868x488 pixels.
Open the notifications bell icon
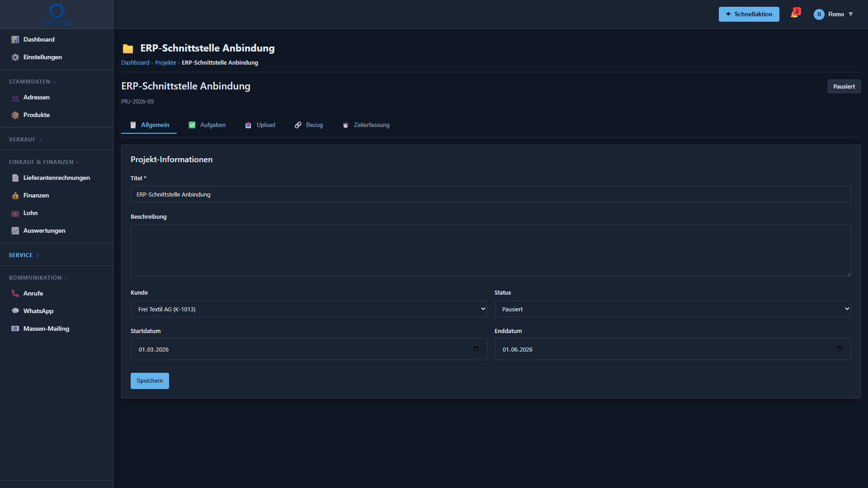[x=794, y=14]
